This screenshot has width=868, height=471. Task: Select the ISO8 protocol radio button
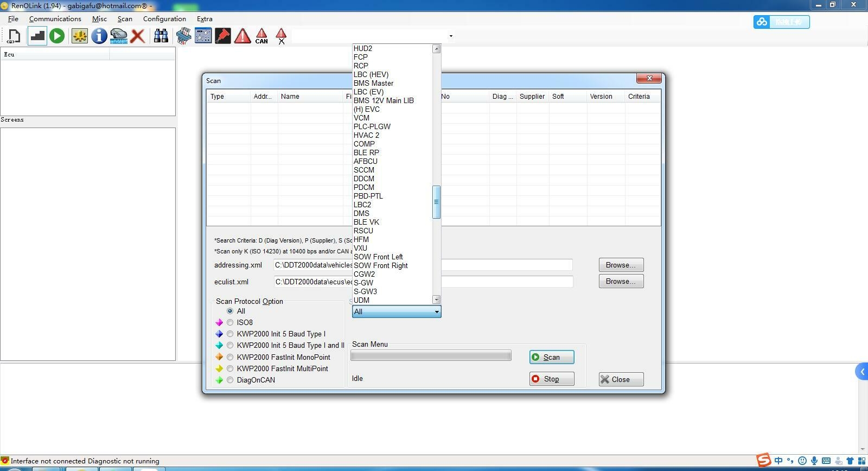[230, 322]
